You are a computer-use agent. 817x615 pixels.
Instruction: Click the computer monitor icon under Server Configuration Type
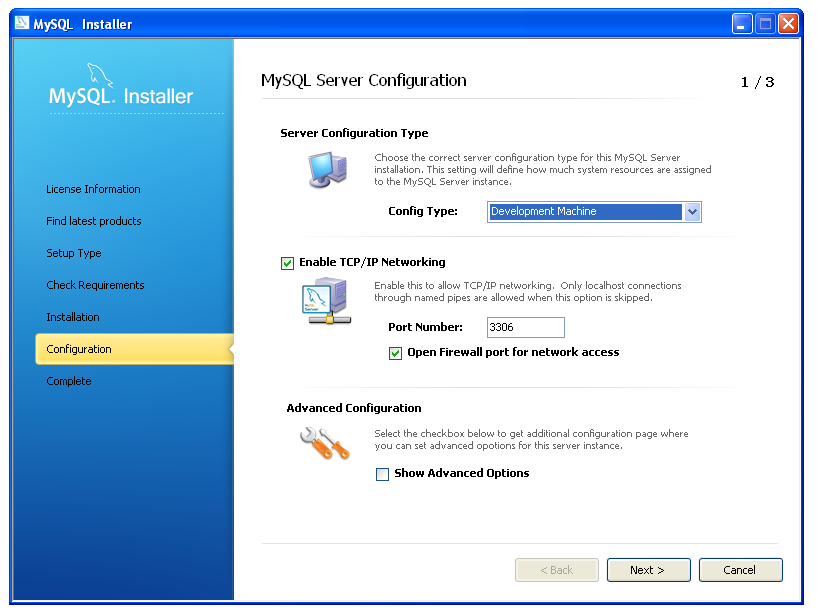click(x=327, y=169)
